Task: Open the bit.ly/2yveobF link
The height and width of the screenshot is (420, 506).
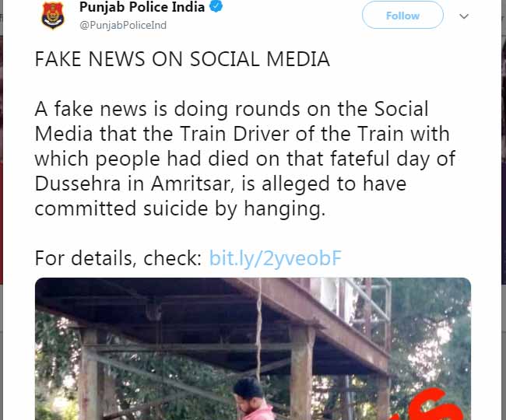Action: [275, 259]
